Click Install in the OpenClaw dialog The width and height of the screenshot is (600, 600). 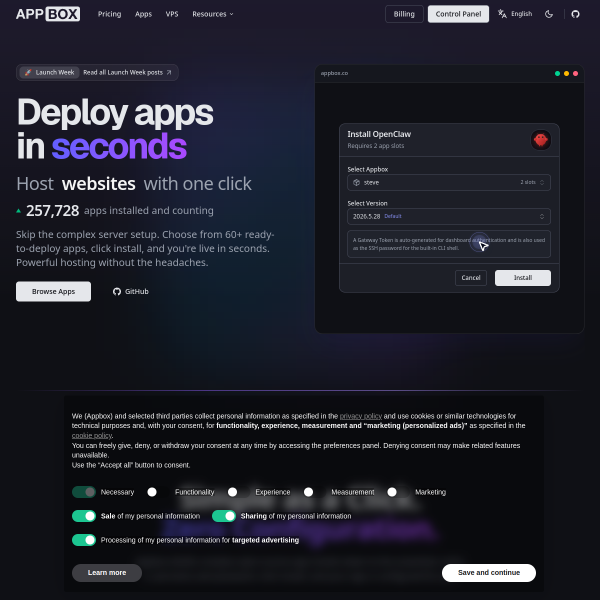coord(523,278)
